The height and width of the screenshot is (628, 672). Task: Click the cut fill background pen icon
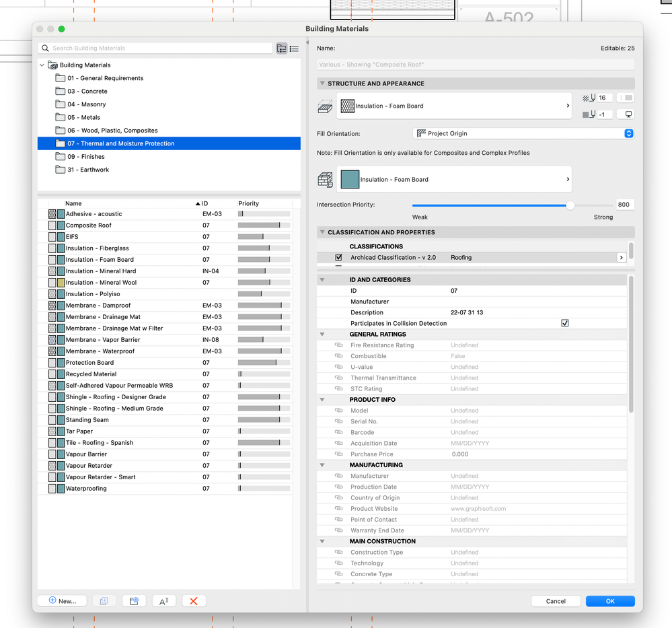point(589,114)
